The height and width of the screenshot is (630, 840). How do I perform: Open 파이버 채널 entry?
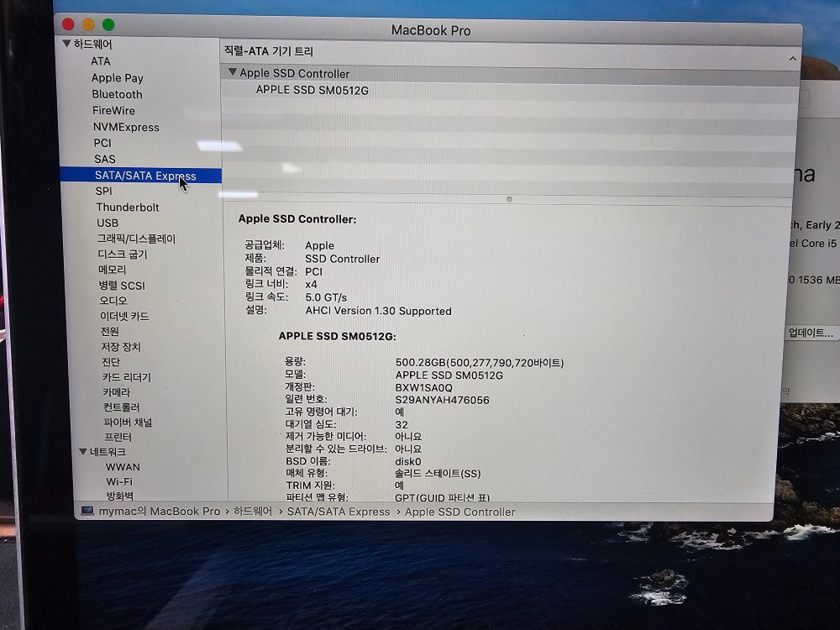pyautogui.click(x=128, y=423)
